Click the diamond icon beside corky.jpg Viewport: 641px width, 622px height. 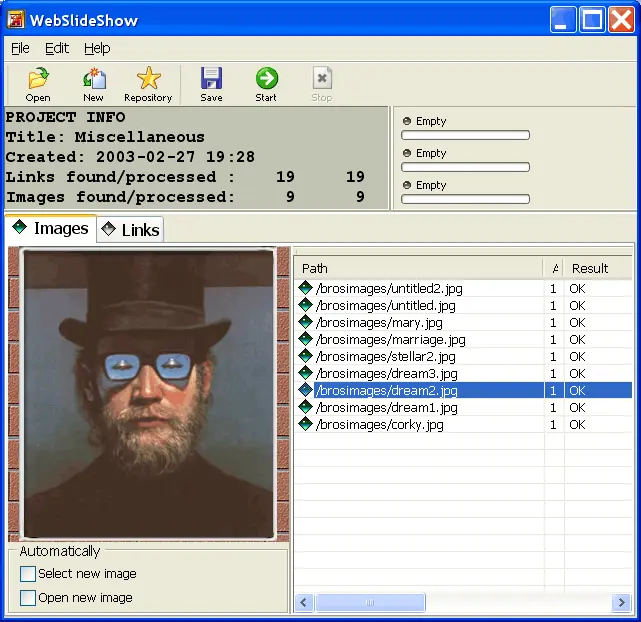(306, 425)
